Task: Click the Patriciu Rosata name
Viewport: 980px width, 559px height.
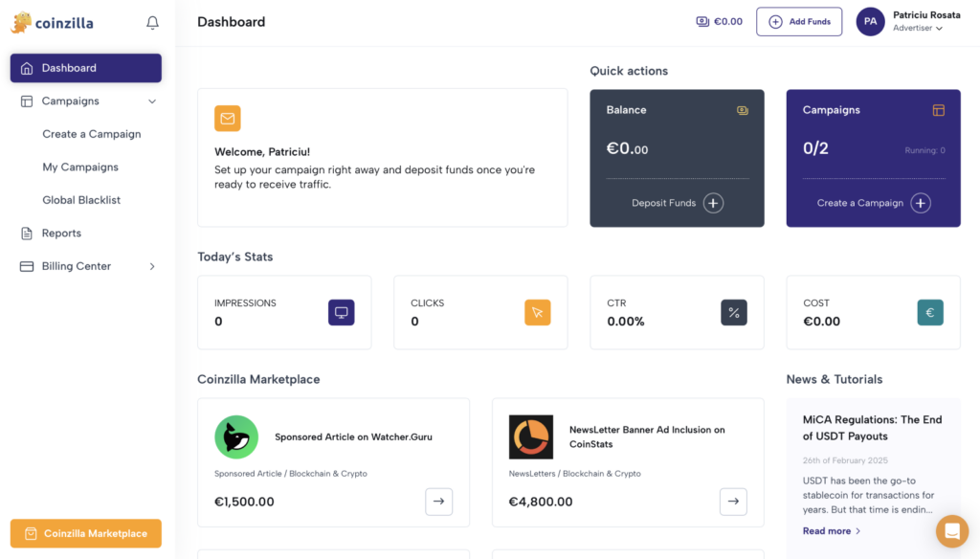Action: (926, 15)
